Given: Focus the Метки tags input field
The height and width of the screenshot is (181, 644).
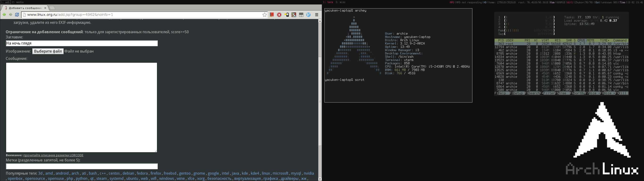Looking at the screenshot, I should coord(82,166).
